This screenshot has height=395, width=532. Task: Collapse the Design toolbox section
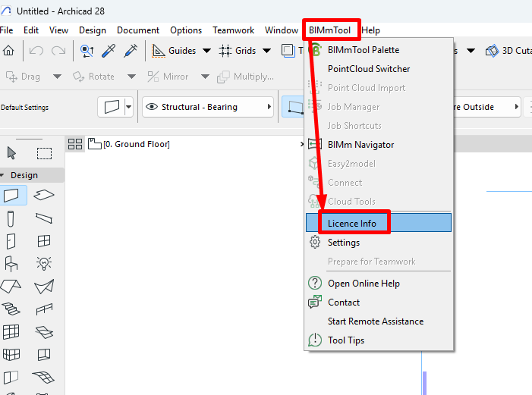pos(2,175)
